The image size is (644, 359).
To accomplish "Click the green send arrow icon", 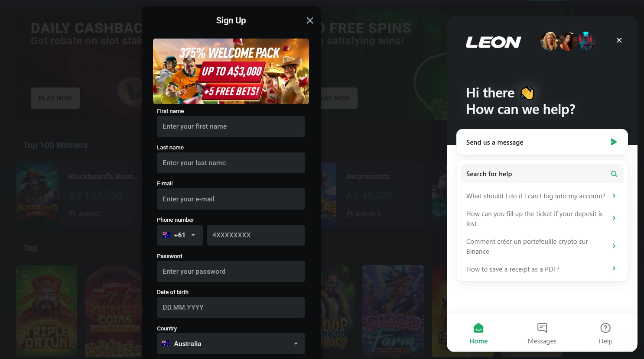I will (614, 142).
